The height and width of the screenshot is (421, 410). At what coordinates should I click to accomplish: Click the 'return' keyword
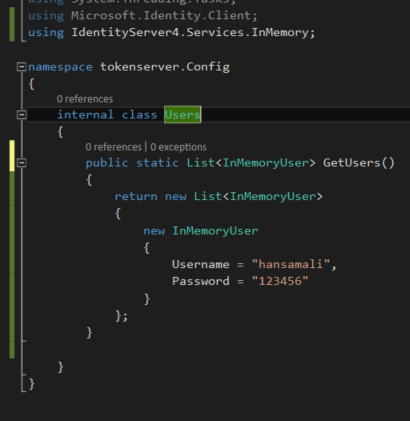pyautogui.click(x=136, y=196)
